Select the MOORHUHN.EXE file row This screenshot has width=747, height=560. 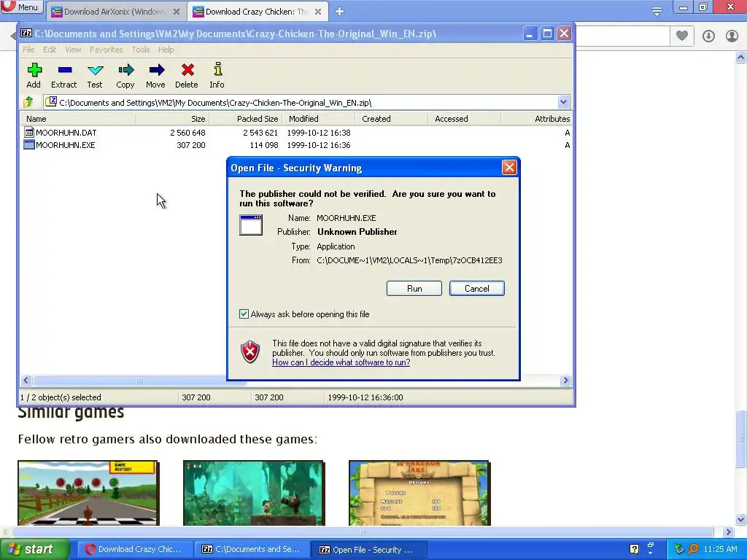(295, 145)
